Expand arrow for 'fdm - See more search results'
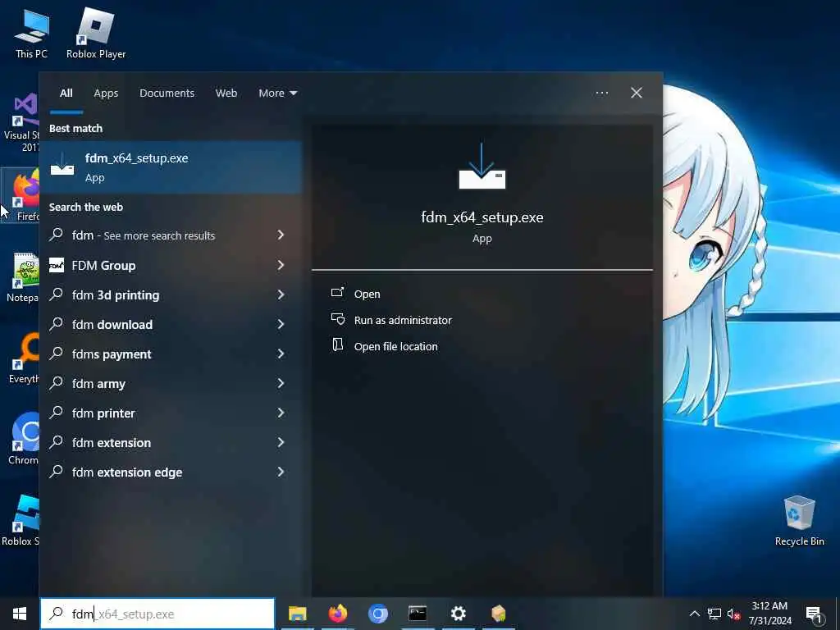This screenshot has height=630, width=840. click(281, 235)
